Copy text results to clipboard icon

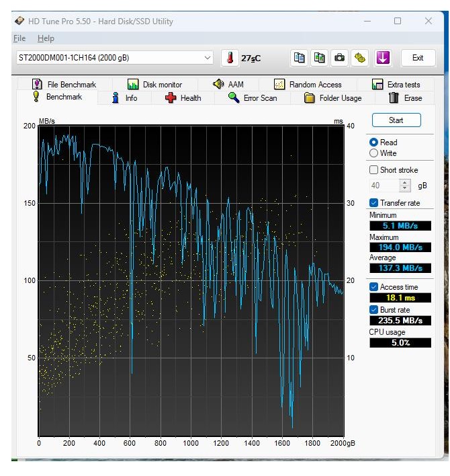(x=300, y=58)
